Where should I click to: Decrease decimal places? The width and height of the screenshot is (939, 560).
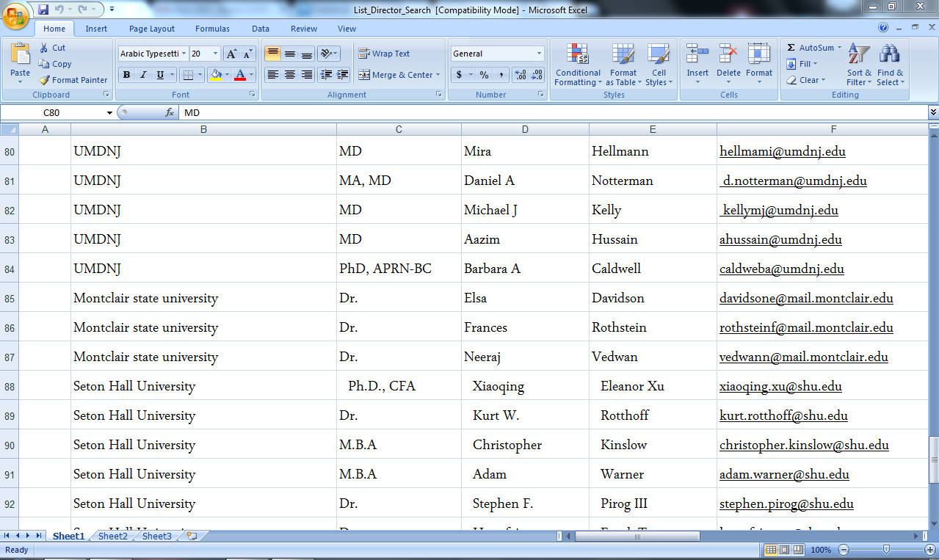click(537, 75)
